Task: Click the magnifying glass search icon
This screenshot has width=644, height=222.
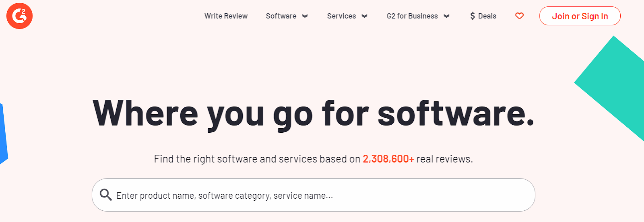Action: (x=106, y=195)
